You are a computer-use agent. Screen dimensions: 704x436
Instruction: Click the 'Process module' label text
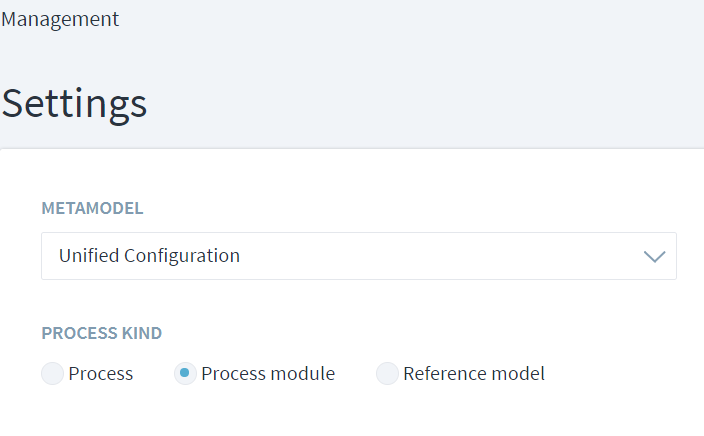pyautogui.click(x=268, y=374)
